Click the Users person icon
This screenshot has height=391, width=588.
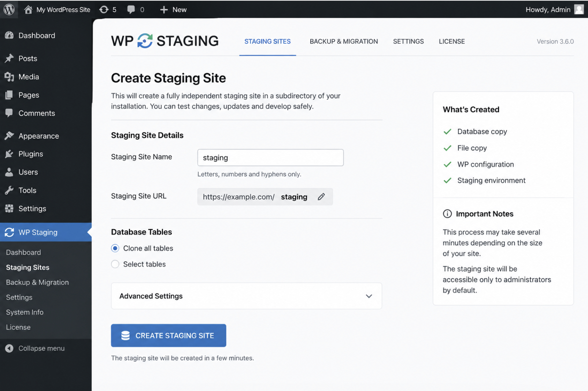[9, 172]
